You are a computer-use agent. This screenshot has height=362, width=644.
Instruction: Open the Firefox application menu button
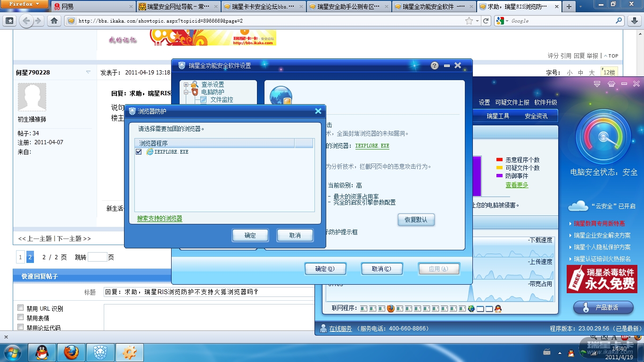[25, 4]
